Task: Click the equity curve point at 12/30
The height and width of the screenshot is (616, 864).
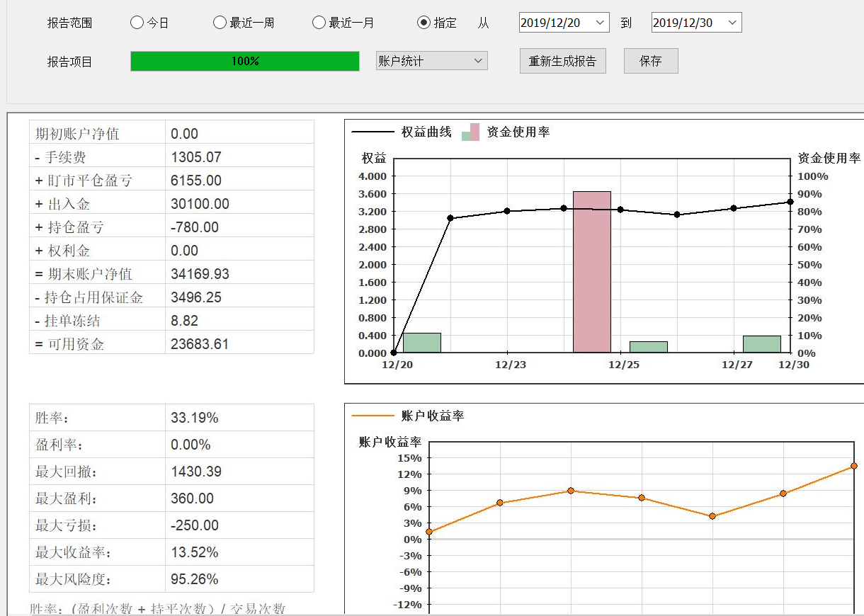Action: tap(790, 202)
